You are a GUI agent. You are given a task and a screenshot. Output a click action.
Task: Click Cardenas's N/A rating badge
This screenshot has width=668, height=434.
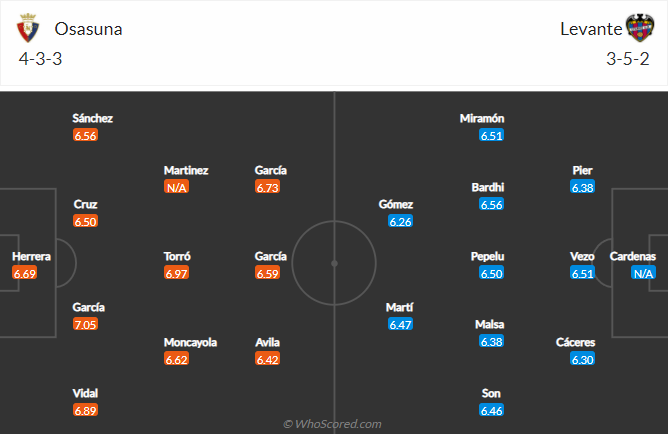(x=643, y=273)
